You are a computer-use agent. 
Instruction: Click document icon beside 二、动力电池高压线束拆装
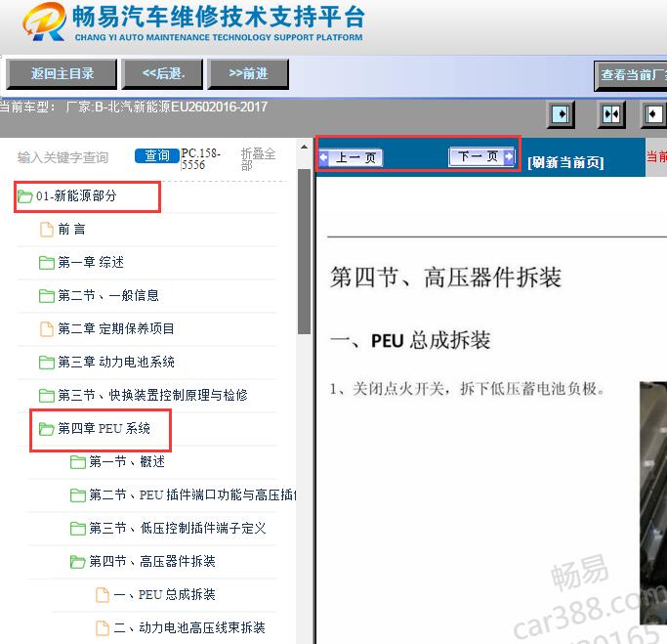coord(103,627)
